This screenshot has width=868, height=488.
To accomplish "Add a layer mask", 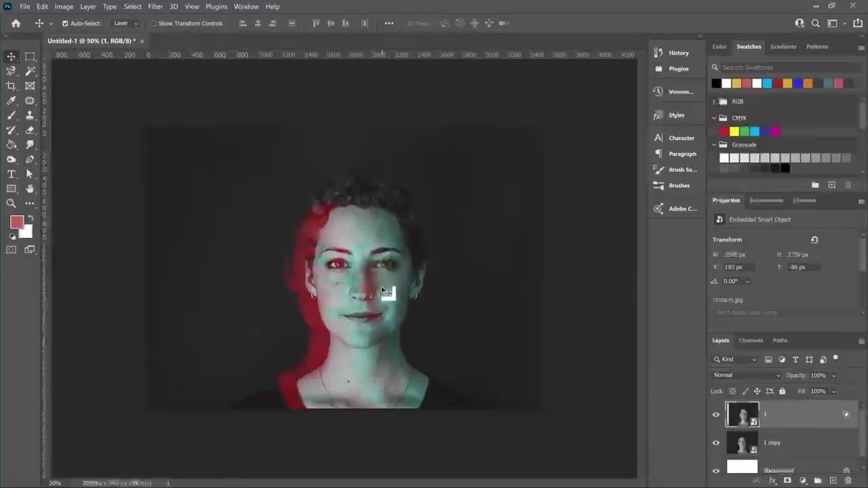I will pos(787,481).
